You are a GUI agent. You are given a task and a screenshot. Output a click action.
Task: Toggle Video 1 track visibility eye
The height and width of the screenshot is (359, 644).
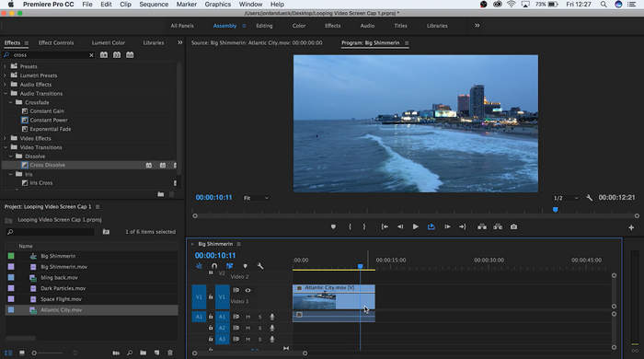pyautogui.click(x=247, y=290)
